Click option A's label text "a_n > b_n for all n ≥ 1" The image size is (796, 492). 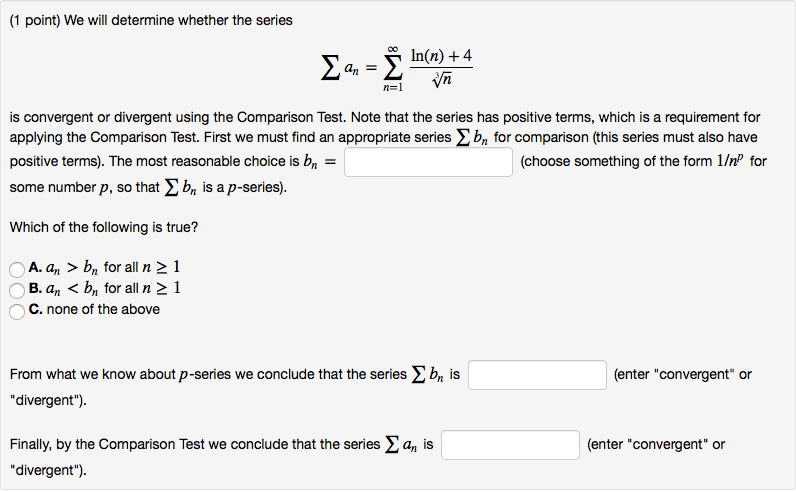[x=104, y=268]
